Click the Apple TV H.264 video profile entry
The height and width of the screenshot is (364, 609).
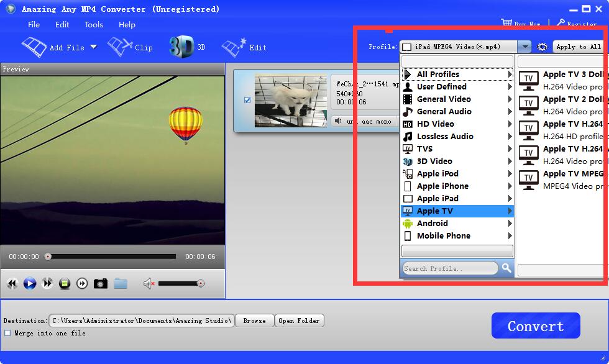tap(563, 155)
